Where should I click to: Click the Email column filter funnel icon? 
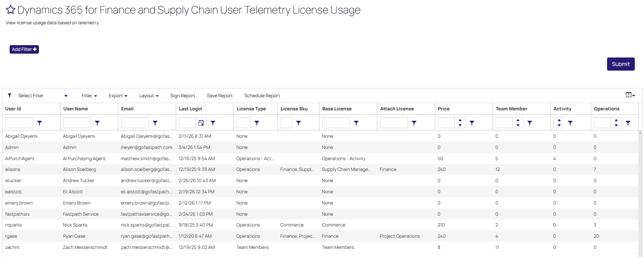(155, 123)
